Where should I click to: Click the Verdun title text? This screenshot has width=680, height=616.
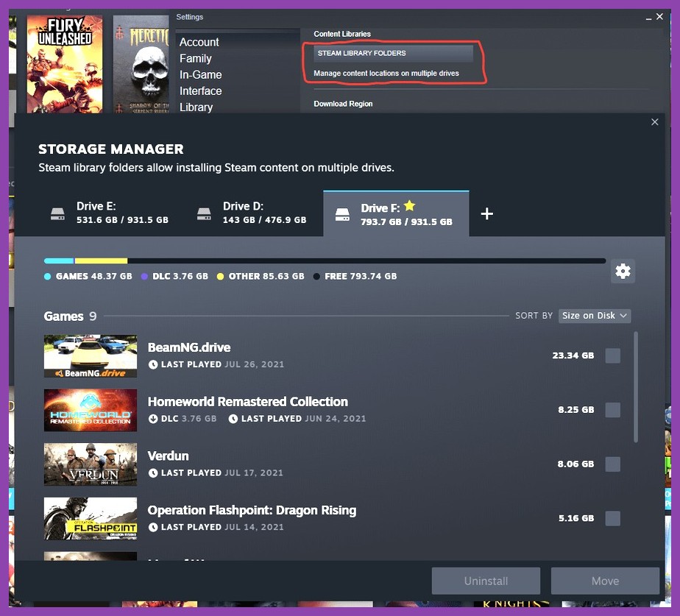pos(169,456)
